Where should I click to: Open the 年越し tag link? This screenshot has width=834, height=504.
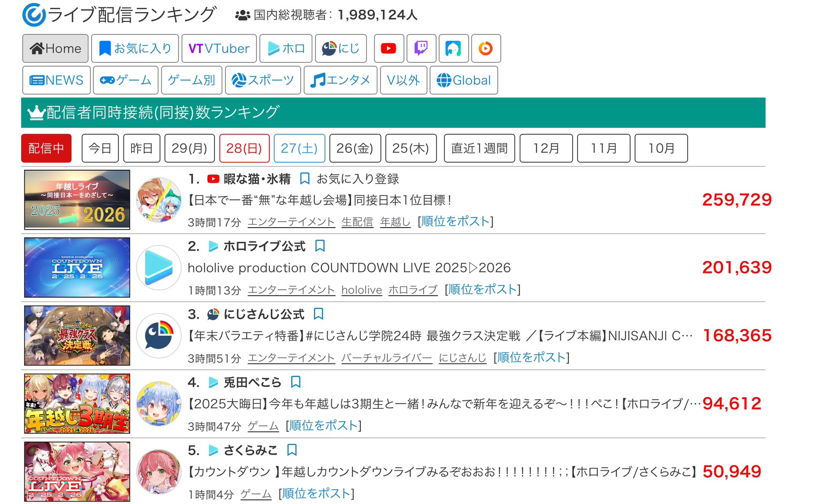click(395, 222)
